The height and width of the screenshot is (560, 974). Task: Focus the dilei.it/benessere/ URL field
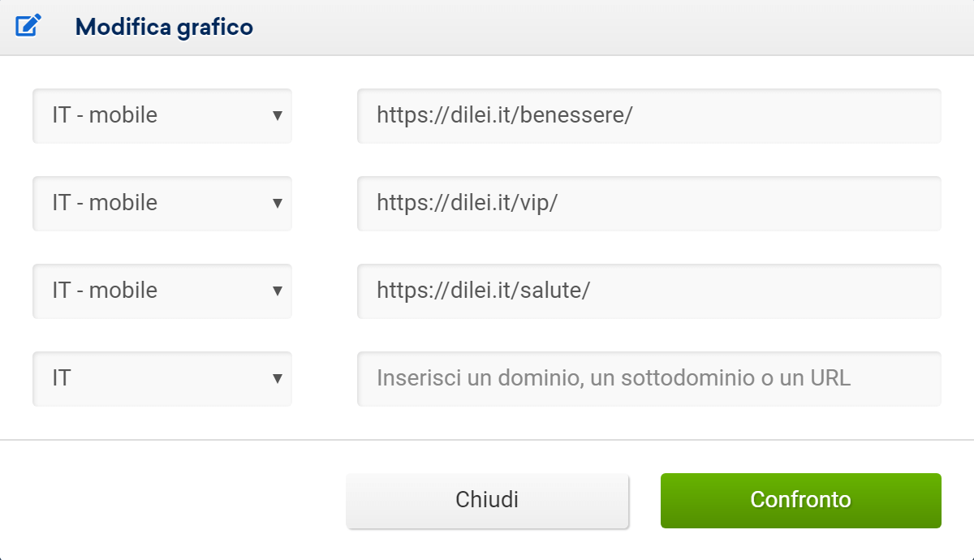pyautogui.click(x=649, y=115)
